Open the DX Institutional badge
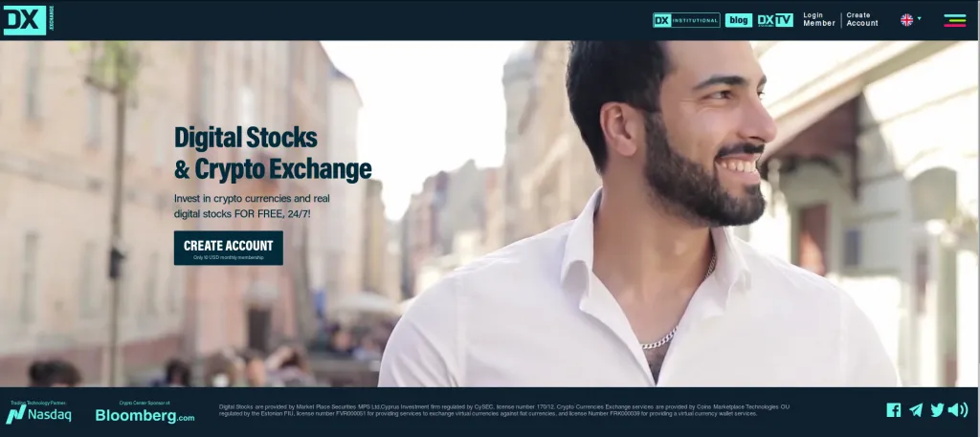Image resolution: width=980 pixels, height=437 pixels. pos(686,20)
